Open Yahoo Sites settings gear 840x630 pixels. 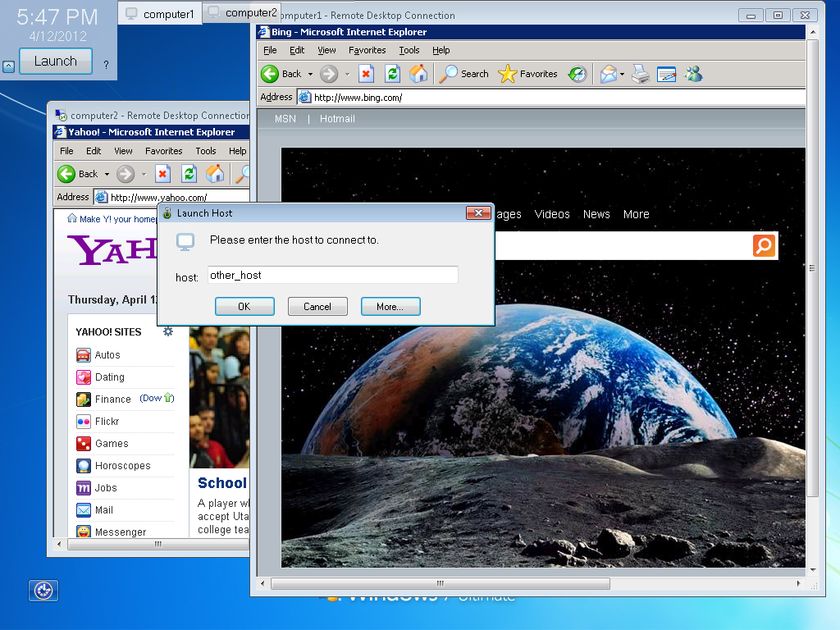tap(168, 332)
